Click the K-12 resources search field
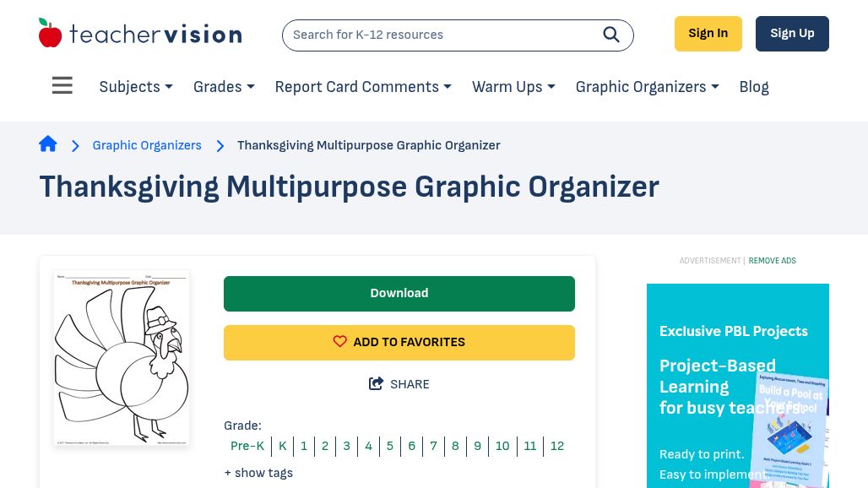The image size is (868, 488). click(x=439, y=35)
